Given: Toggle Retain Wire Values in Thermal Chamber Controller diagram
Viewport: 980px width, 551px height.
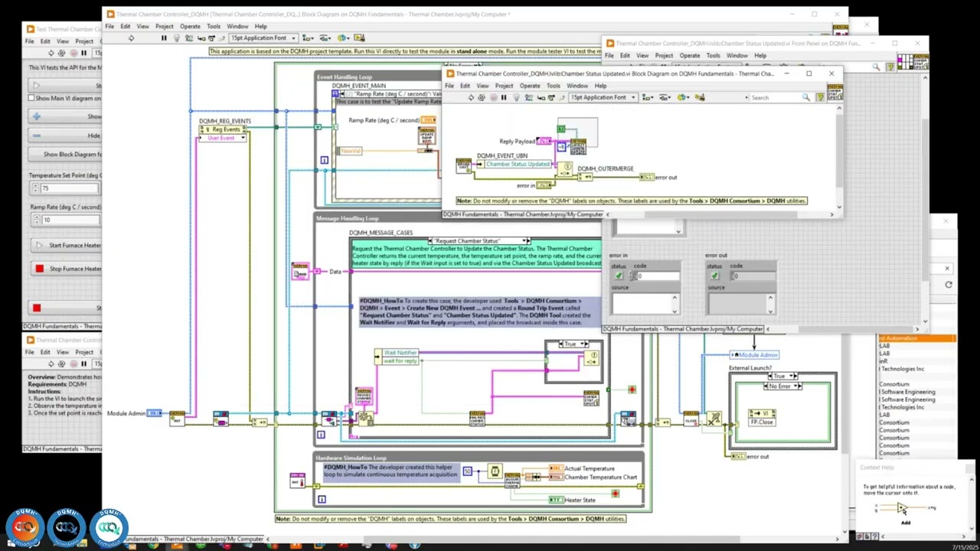Looking at the screenshot, I should (189, 37).
